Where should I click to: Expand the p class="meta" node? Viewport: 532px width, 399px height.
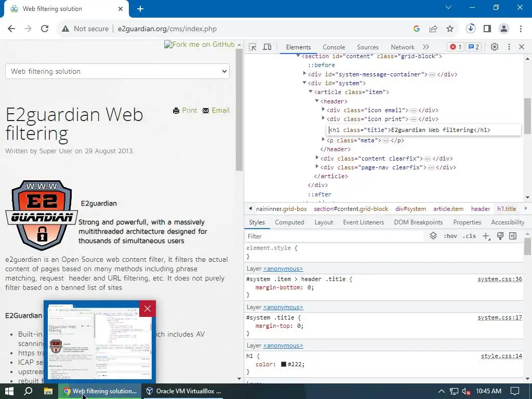click(x=323, y=139)
